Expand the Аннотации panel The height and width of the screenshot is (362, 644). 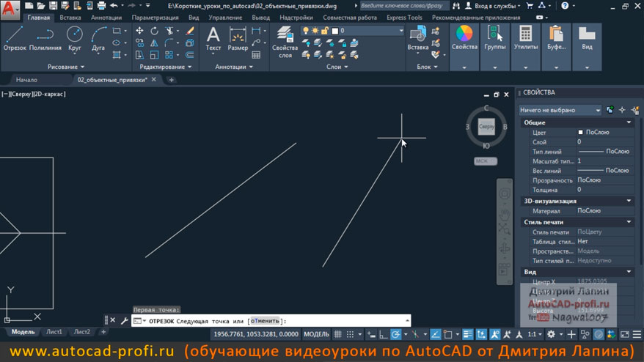click(x=234, y=67)
